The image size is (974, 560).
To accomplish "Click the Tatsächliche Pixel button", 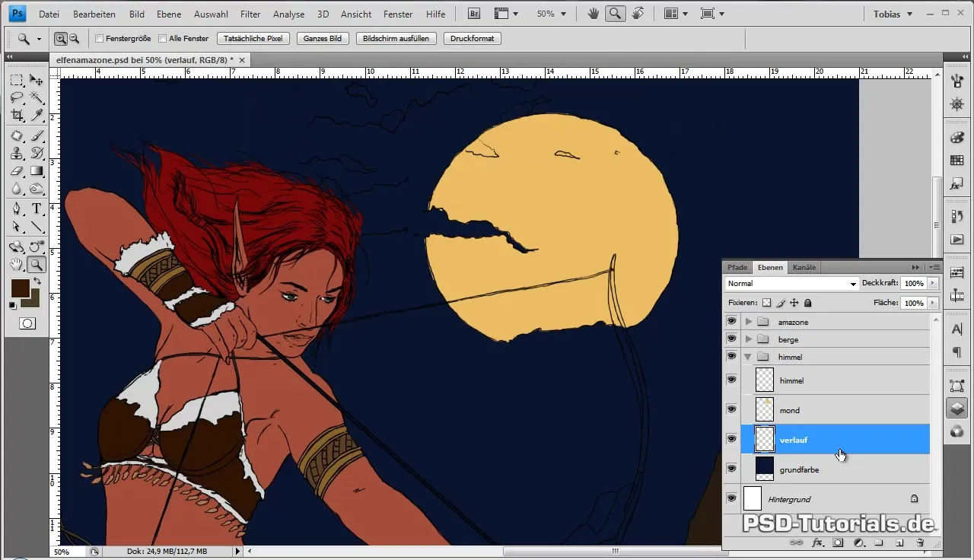I will coord(253,39).
